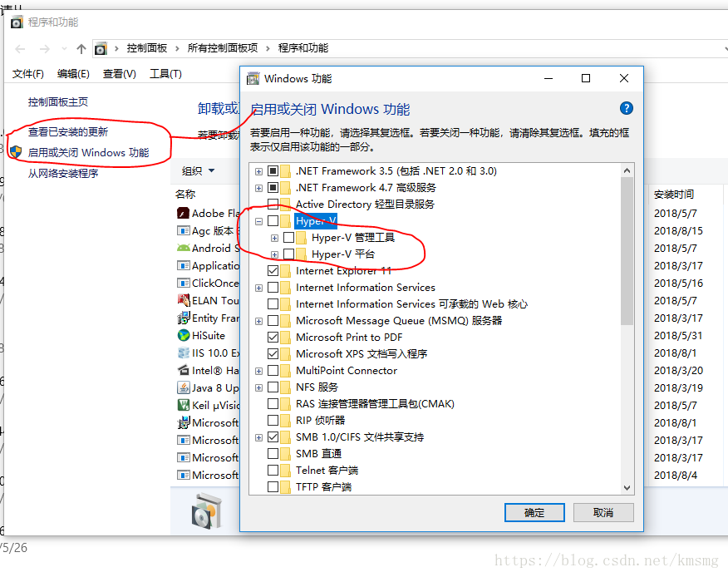Expand the .NET Framework 3.5 node
The height and width of the screenshot is (577, 728).
pyautogui.click(x=259, y=171)
